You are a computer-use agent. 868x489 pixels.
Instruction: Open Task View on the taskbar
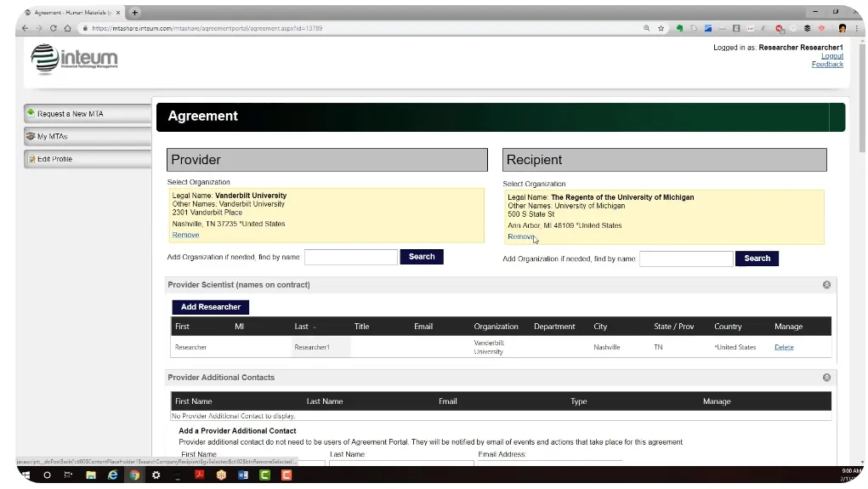click(x=68, y=475)
